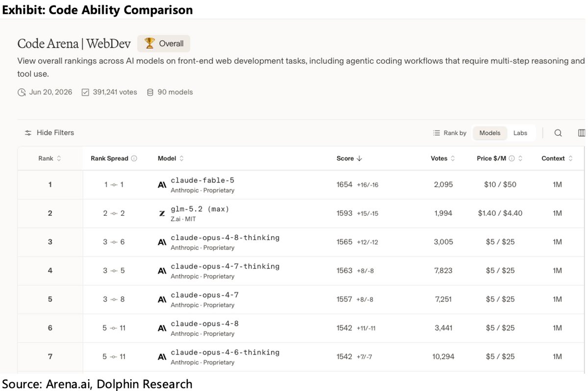
Task: Click the votes value 2,095
Action: (x=443, y=185)
